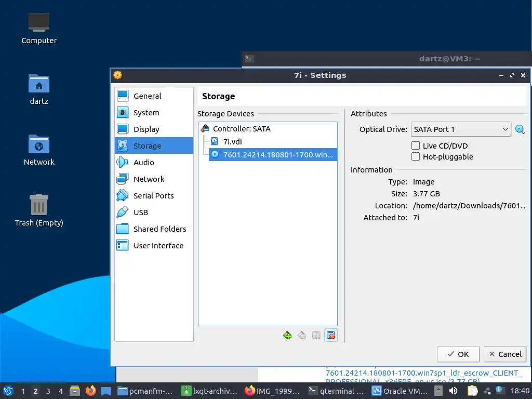Switch to the pcmanfm taskbar window
Image resolution: width=532 pixels, height=399 pixels.
pos(145,391)
